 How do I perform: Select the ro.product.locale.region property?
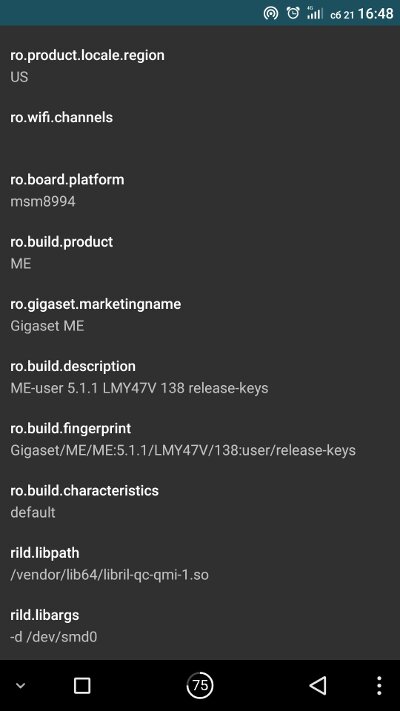[200, 66]
